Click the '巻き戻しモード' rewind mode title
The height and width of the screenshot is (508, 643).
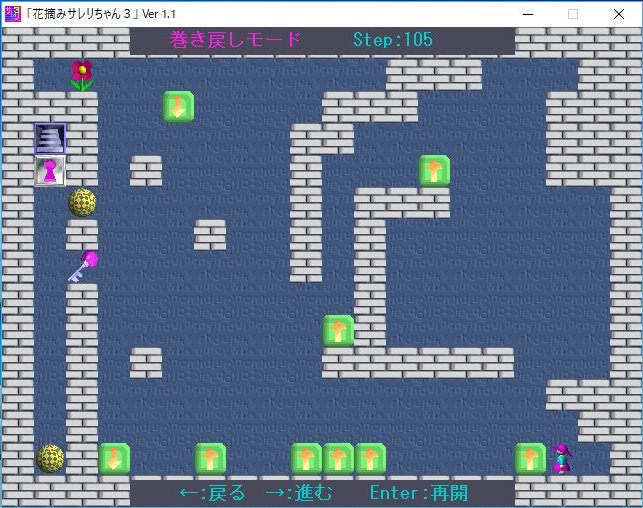tap(236, 40)
